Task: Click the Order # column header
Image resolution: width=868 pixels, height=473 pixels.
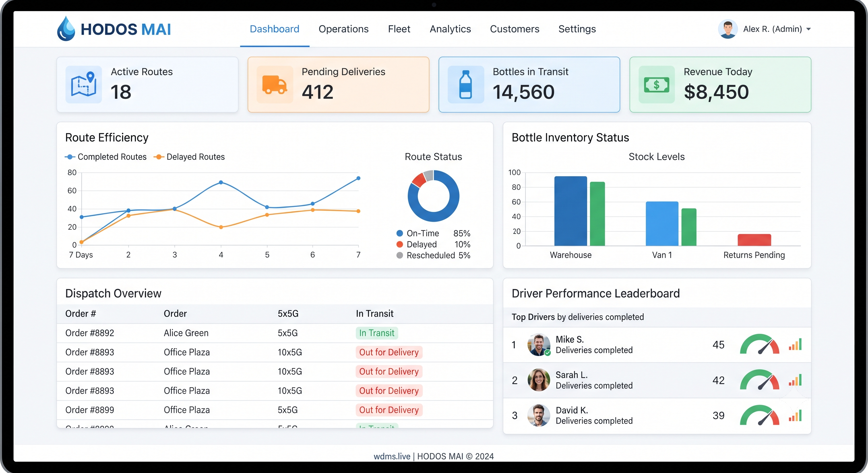Action: [80, 314]
